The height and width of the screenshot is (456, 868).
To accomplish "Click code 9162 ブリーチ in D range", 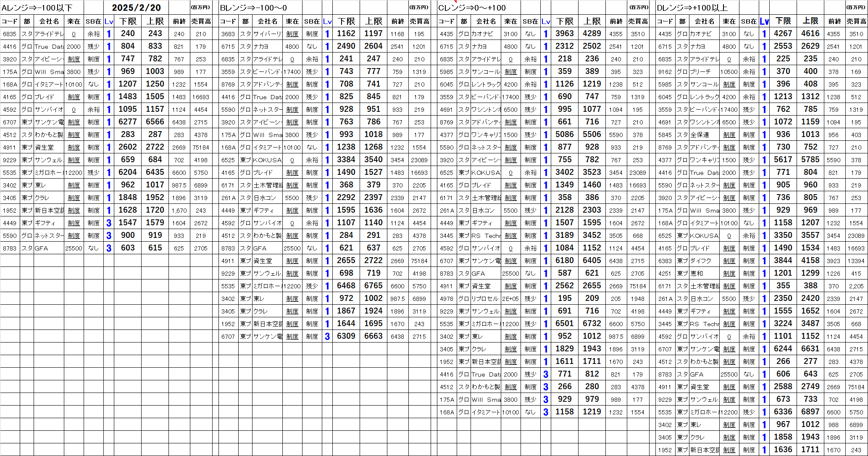I will coord(665,72).
